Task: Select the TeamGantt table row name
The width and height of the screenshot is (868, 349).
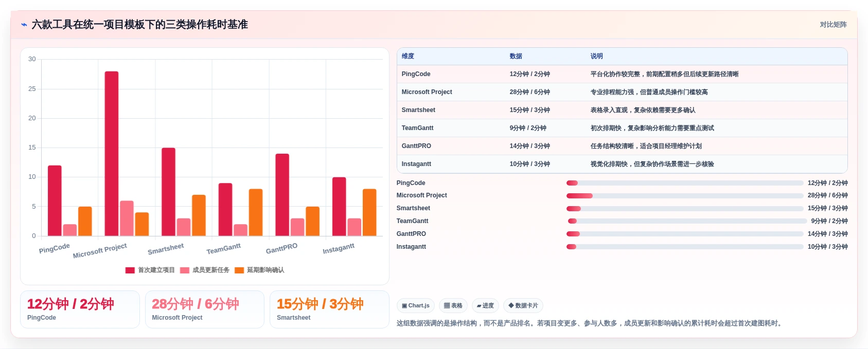Action: 418,128
